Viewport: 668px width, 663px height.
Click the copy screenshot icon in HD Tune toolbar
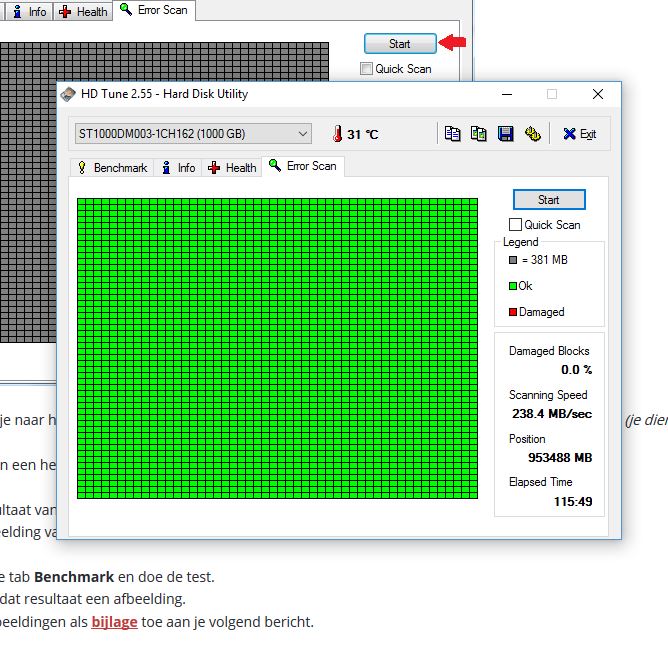point(478,134)
